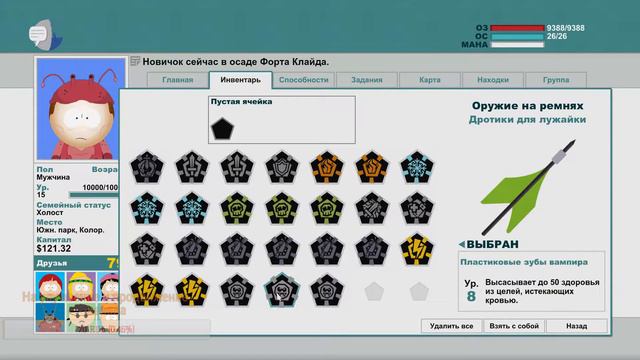Click the green dart weapon image
Image resolution: width=640 pixels, height=360 pixels.
(x=529, y=188)
